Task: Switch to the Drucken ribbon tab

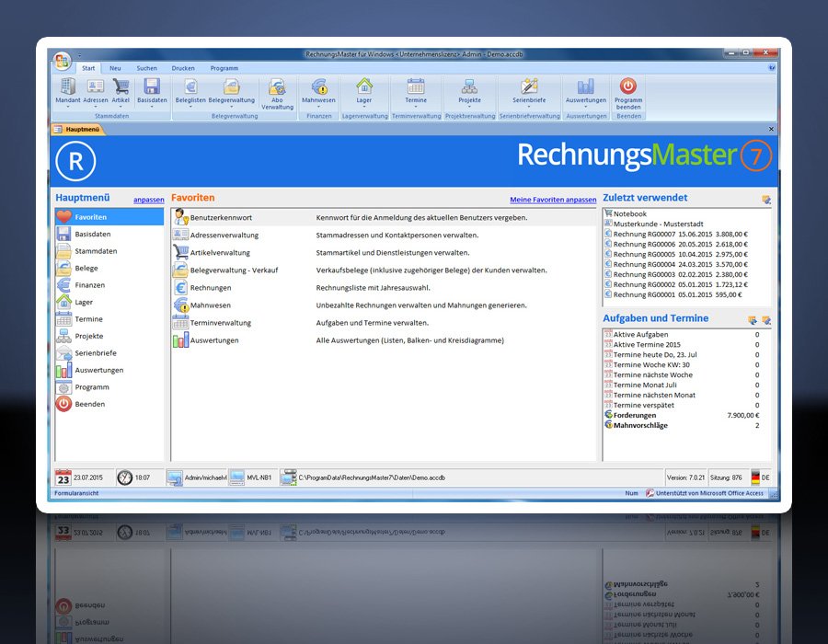Action: pos(183,68)
